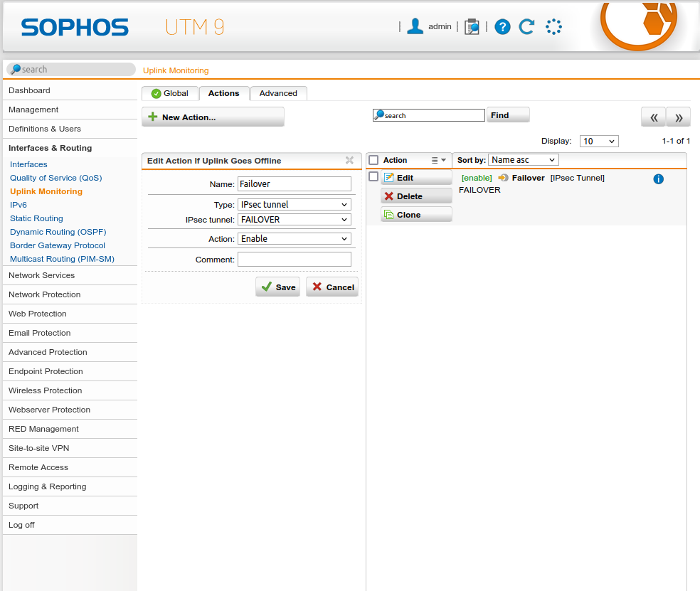Open the clipboard notes icon in header
The image size is (700, 591).
coord(472,27)
